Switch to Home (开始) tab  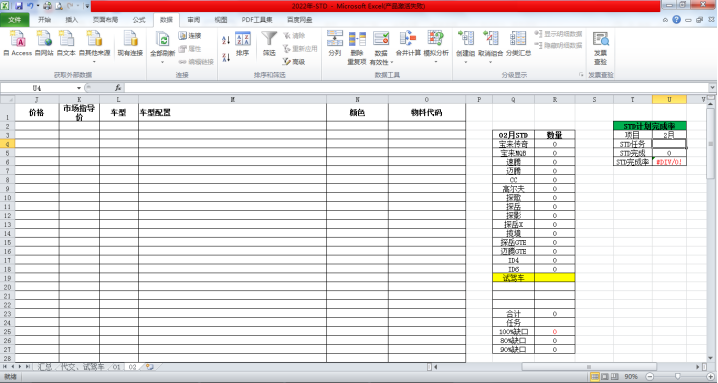click(x=44, y=20)
